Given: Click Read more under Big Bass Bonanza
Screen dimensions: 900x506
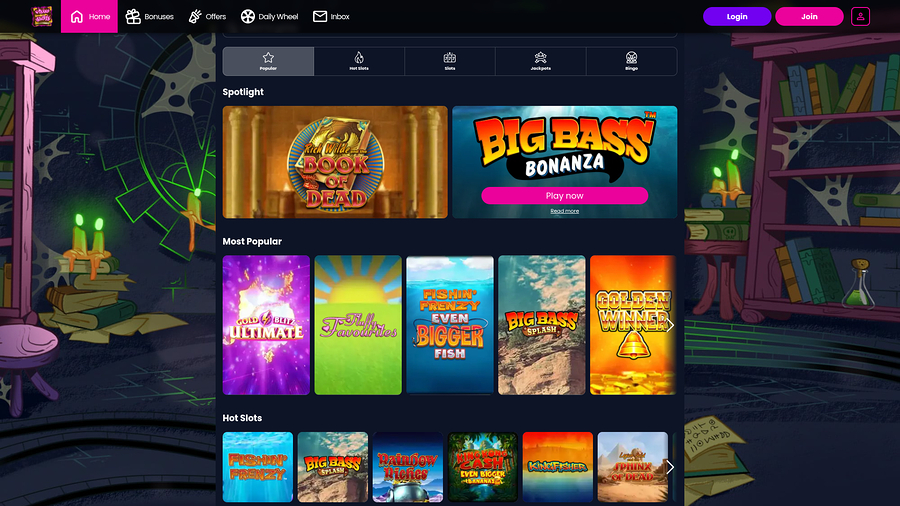Looking at the screenshot, I should (565, 211).
